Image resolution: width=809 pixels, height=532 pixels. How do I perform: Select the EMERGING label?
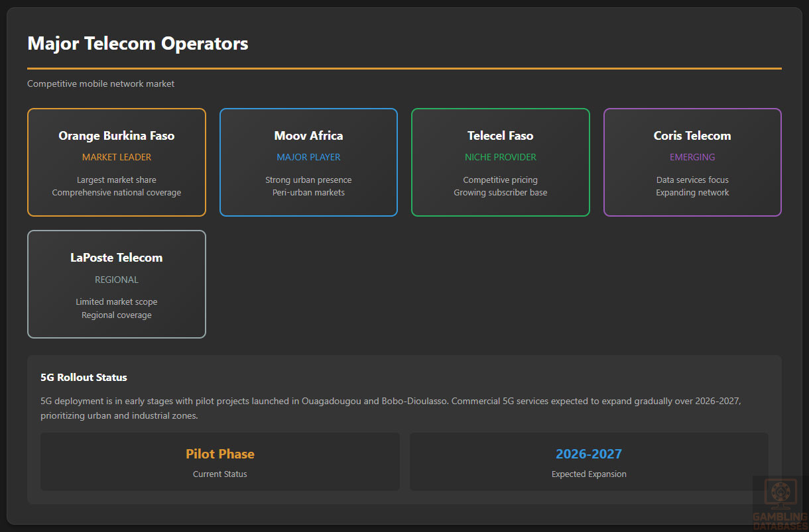692,157
